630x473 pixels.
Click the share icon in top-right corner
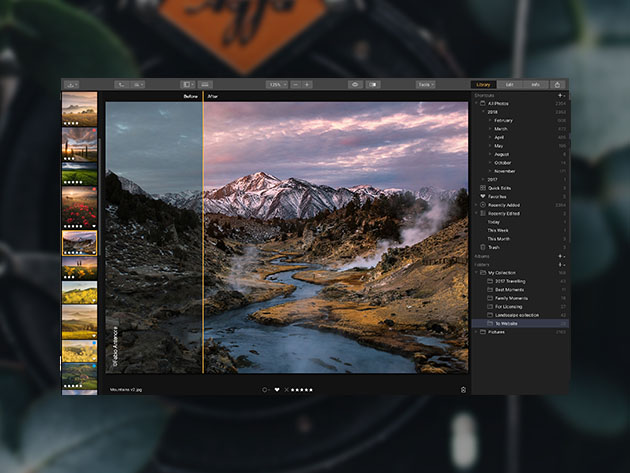tap(557, 85)
